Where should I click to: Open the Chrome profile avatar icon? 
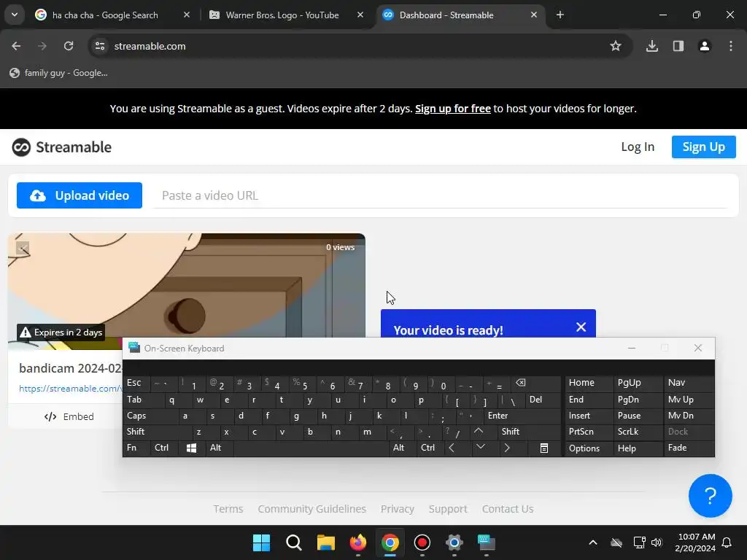[704, 46]
